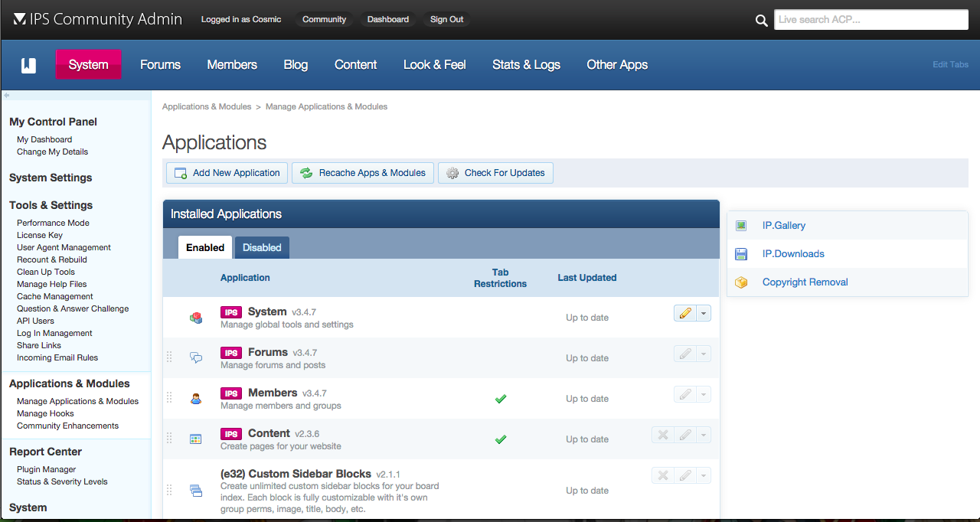Open Plugin Manager sidebar link

tap(47, 469)
